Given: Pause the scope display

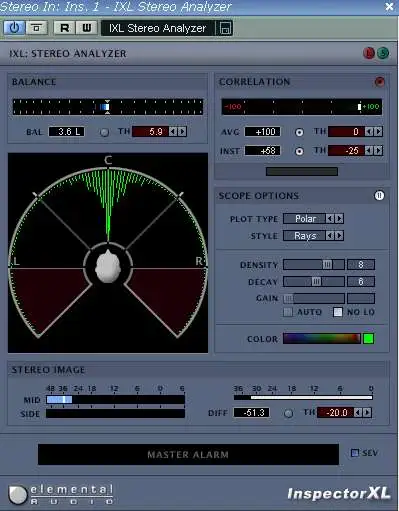Looking at the screenshot, I should [379, 196].
